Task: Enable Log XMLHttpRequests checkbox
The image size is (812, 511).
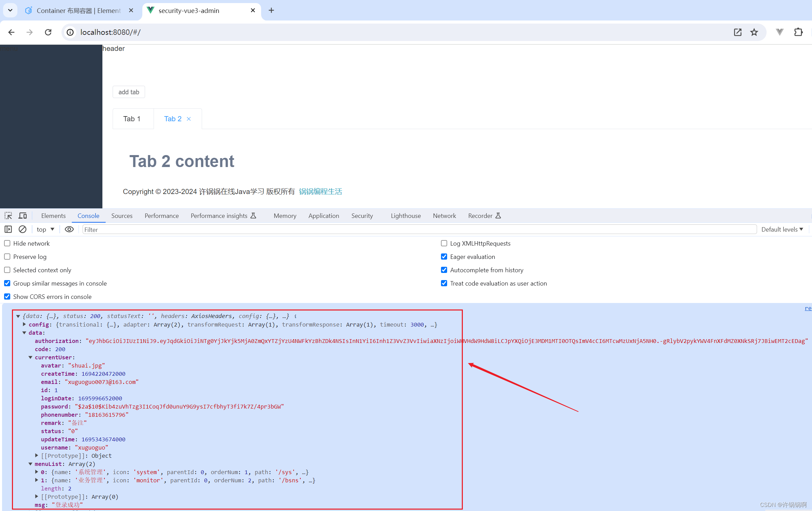Action: (x=444, y=243)
